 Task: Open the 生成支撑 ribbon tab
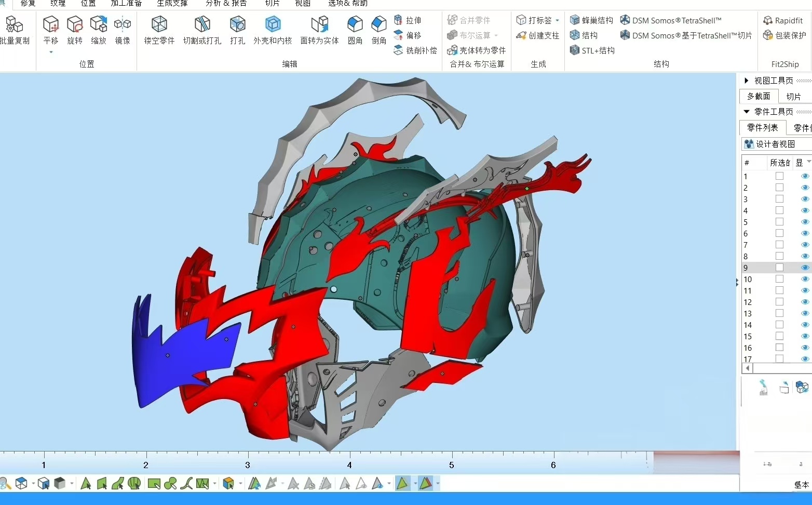coord(172,3)
